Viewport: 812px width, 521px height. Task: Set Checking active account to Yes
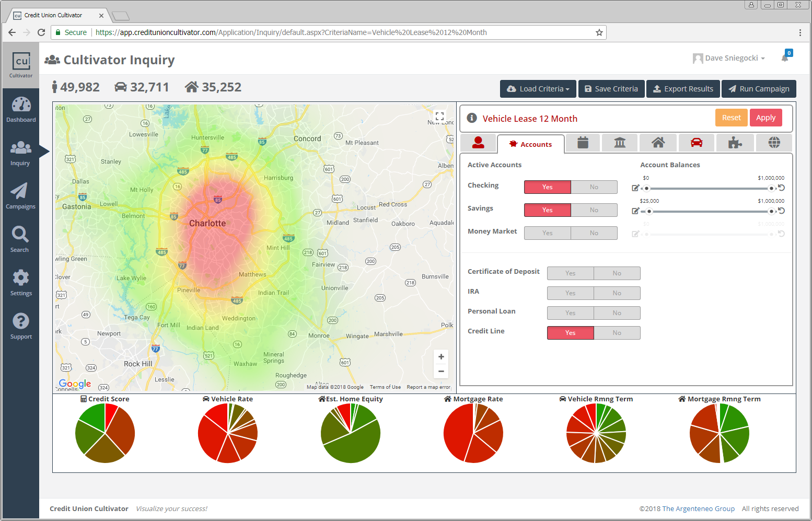pos(548,187)
